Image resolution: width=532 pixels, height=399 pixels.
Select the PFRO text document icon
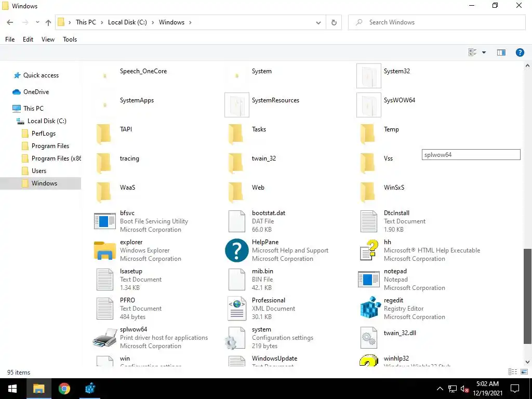(104, 309)
